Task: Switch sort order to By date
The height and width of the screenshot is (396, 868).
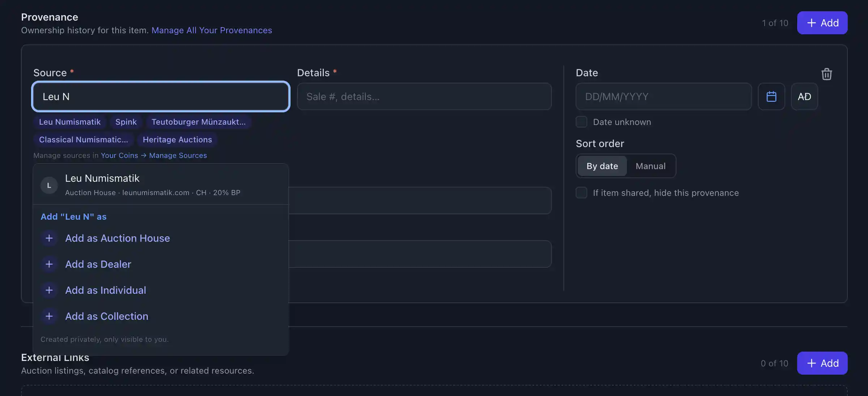Action: 602,166
